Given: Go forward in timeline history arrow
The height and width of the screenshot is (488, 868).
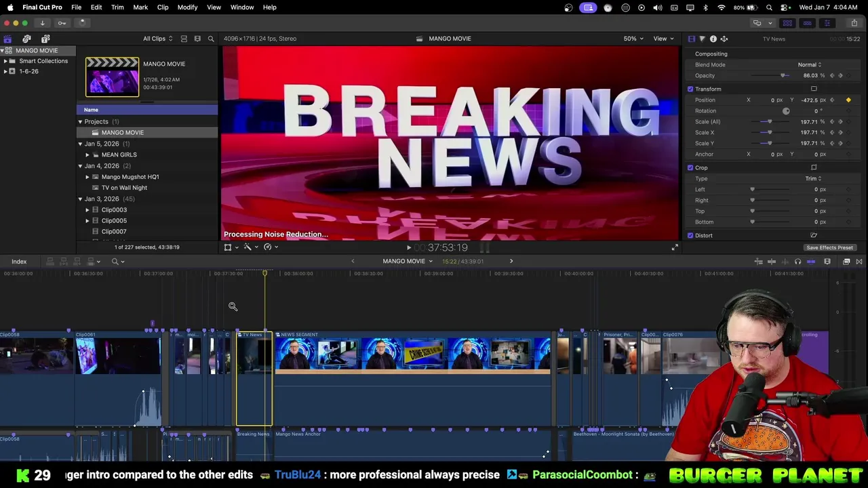Looking at the screenshot, I should click(x=511, y=262).
